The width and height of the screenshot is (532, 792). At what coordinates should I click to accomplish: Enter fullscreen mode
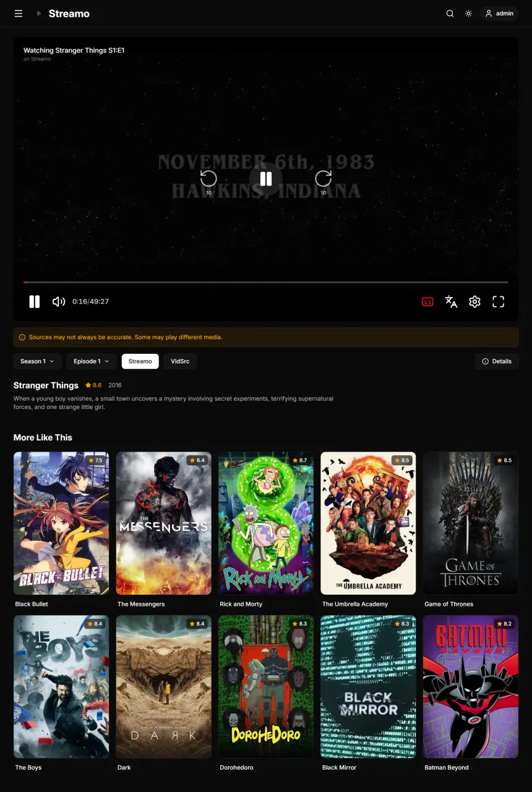(x=499, y=301)
